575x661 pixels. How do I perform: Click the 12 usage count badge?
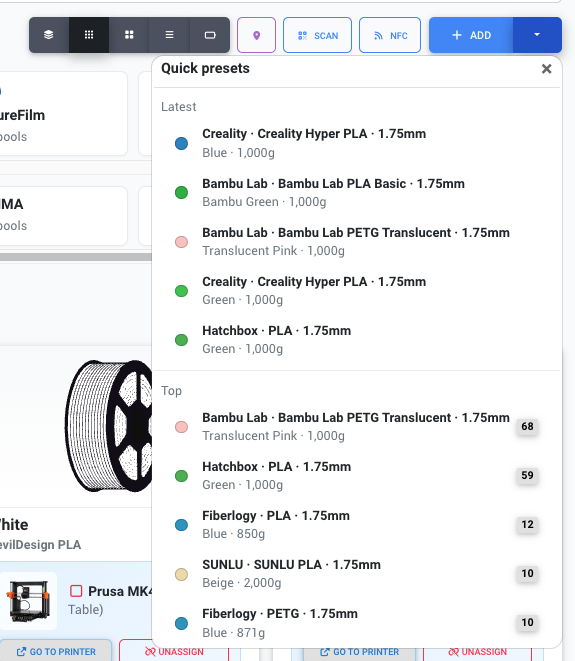click(x=527, y=524)
